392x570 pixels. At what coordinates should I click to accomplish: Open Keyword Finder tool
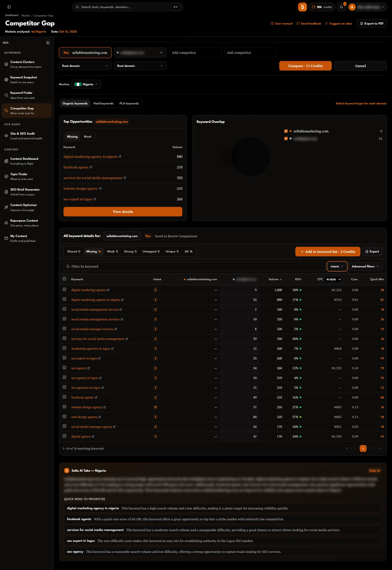pyautogui.click(x=27, y=95)
